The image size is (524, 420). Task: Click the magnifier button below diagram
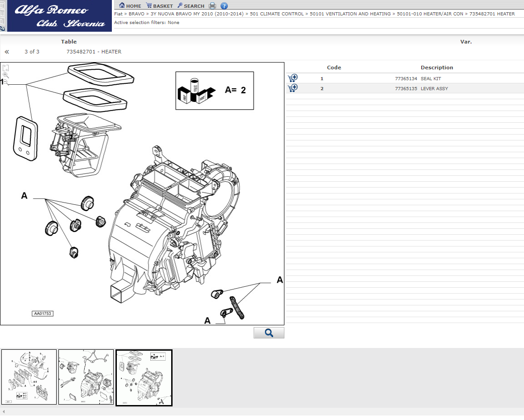(x=269, y=333)
